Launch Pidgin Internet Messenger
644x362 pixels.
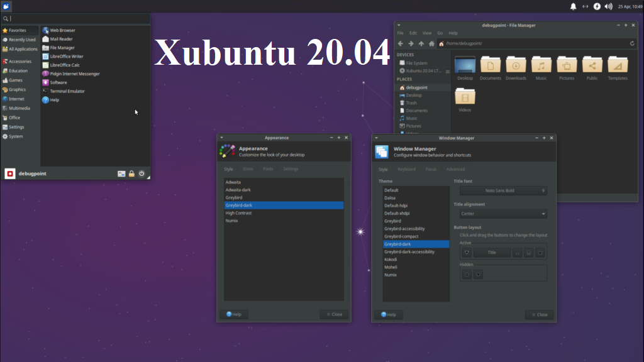[71, 74]
